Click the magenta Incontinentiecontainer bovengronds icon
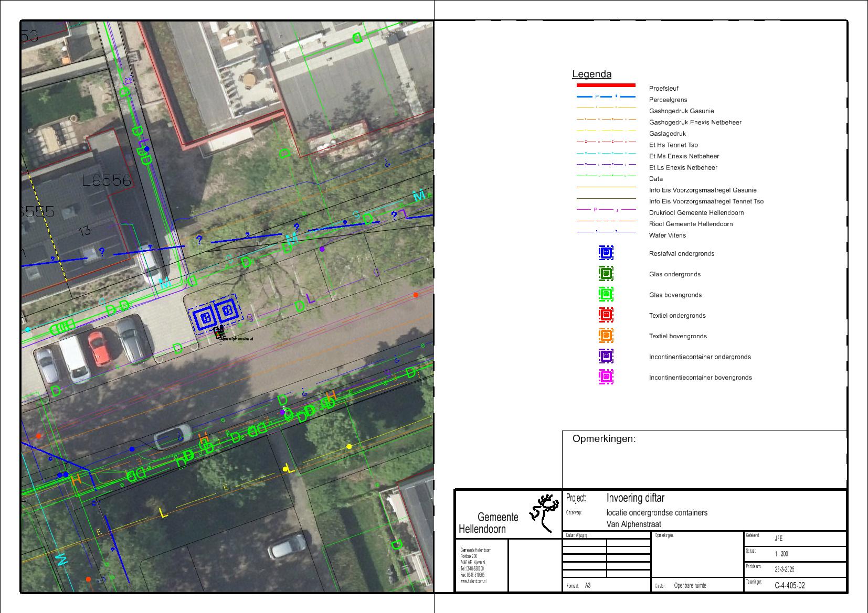This screenshot has width=868, height=613. tap(606, 377)
